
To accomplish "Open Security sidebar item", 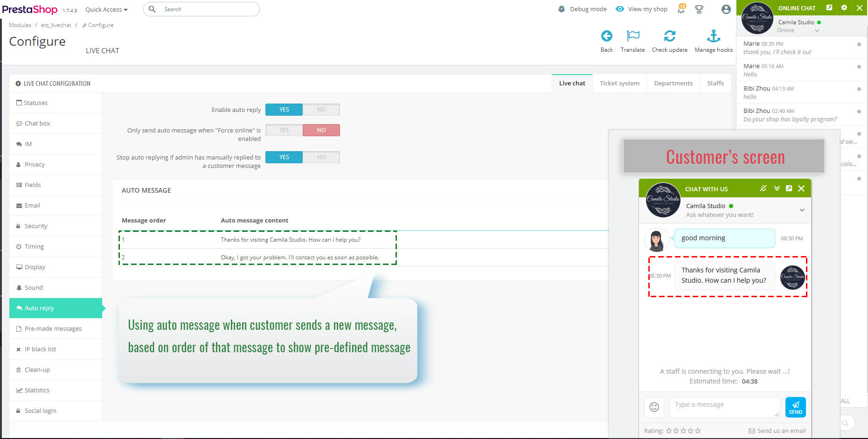I will pyautogui.click(x=56, y=226).
